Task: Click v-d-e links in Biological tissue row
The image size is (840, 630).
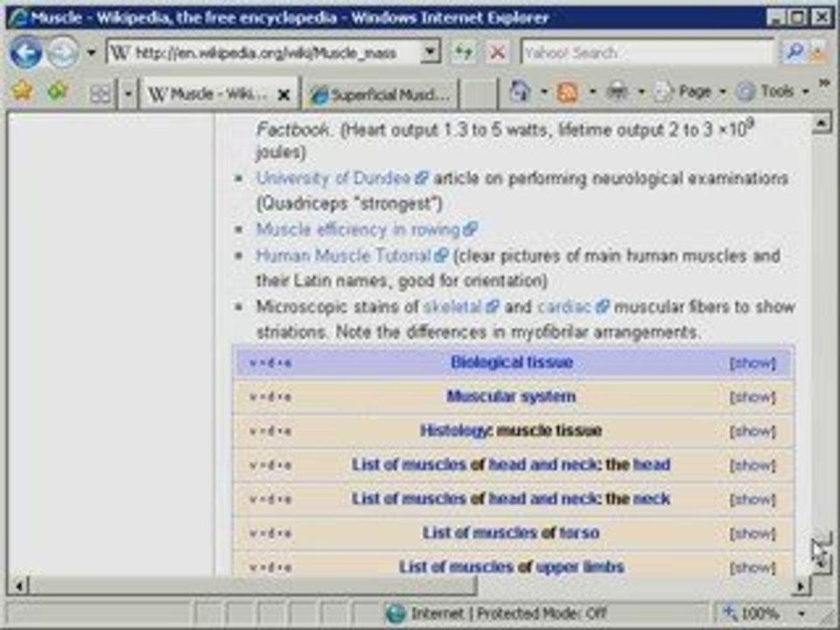Action: tap(270, 363)
